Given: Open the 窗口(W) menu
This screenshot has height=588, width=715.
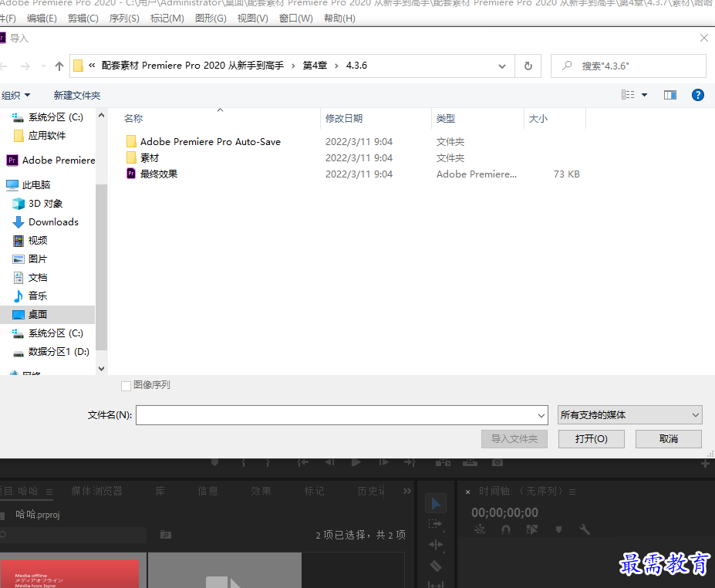Looking at the screenshot, I should click(296, 19).
